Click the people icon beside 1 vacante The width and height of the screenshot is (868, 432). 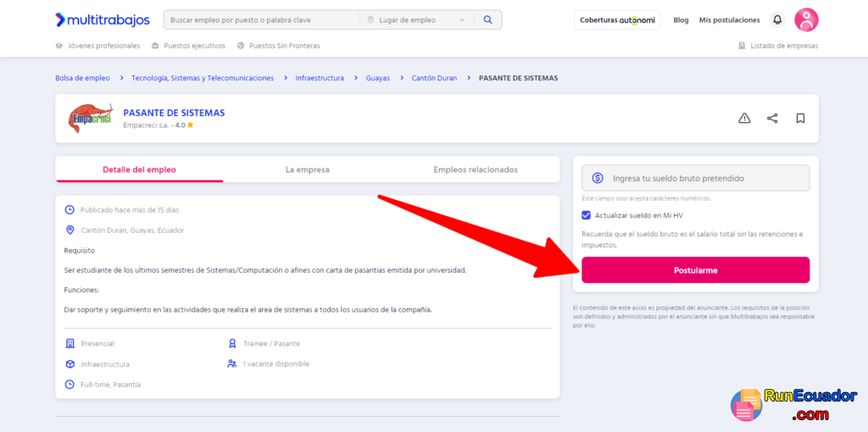point(232,364)
